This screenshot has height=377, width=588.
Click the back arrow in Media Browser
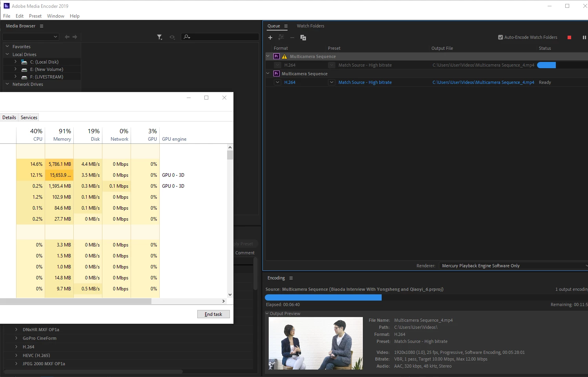[x=67, y=37]
